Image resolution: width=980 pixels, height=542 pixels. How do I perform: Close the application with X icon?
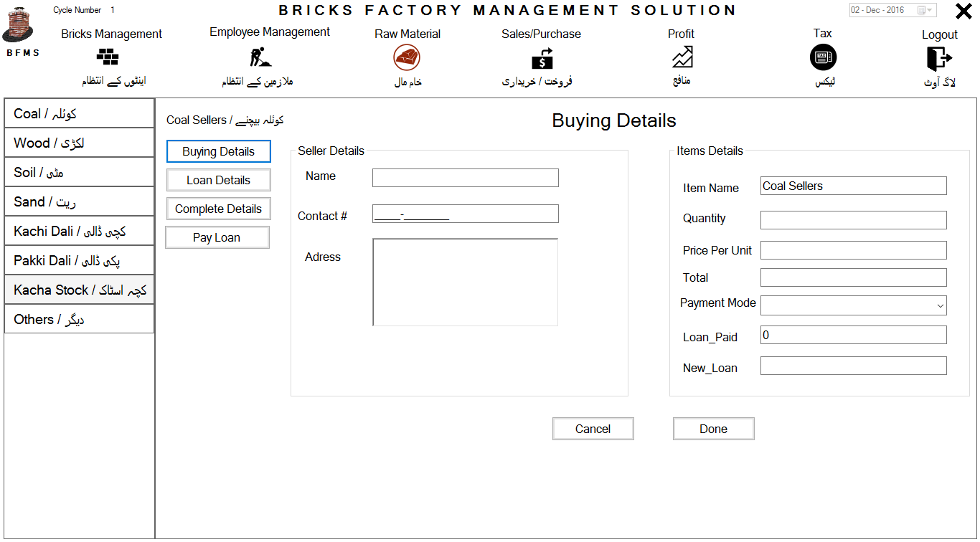pyautogui.click(x=964, y=11)
